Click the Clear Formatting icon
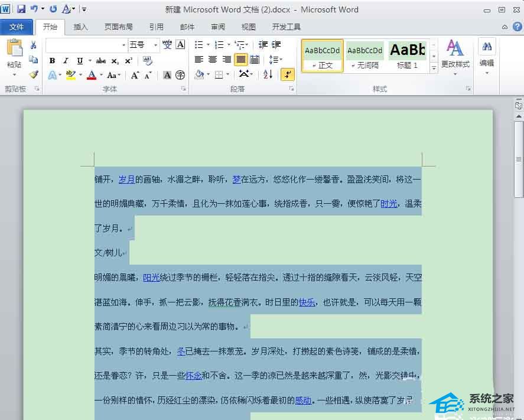Image resolution: width=524 pixels, height=420 pixels. point(147,61)
